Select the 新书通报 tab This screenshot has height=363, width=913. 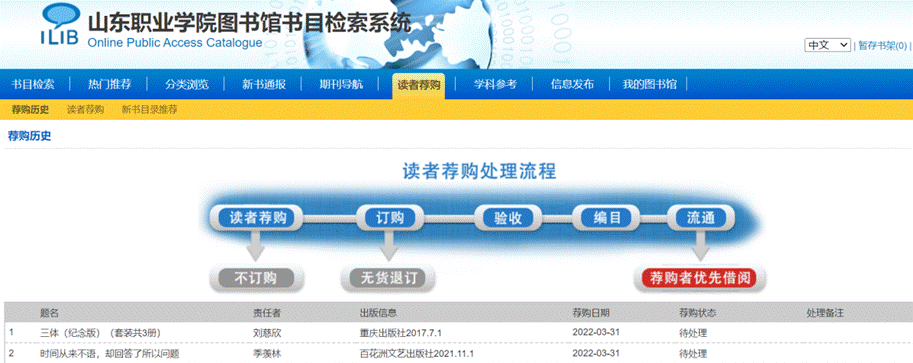click(x=264, y=84)
